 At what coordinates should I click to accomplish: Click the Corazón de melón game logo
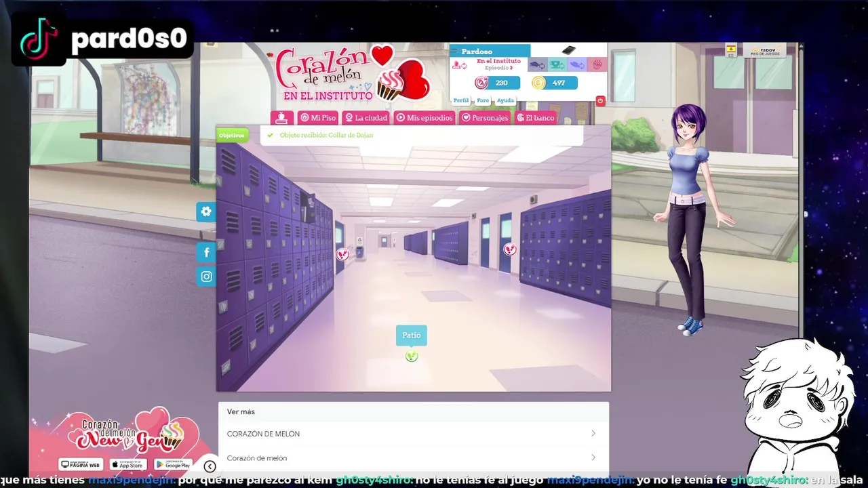[x=353, y=74]
